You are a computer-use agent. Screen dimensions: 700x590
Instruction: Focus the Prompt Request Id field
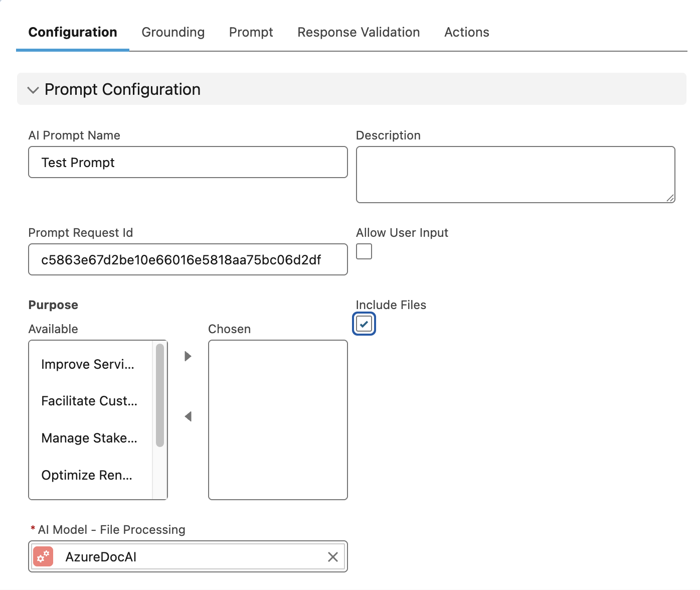pos(188,259)
